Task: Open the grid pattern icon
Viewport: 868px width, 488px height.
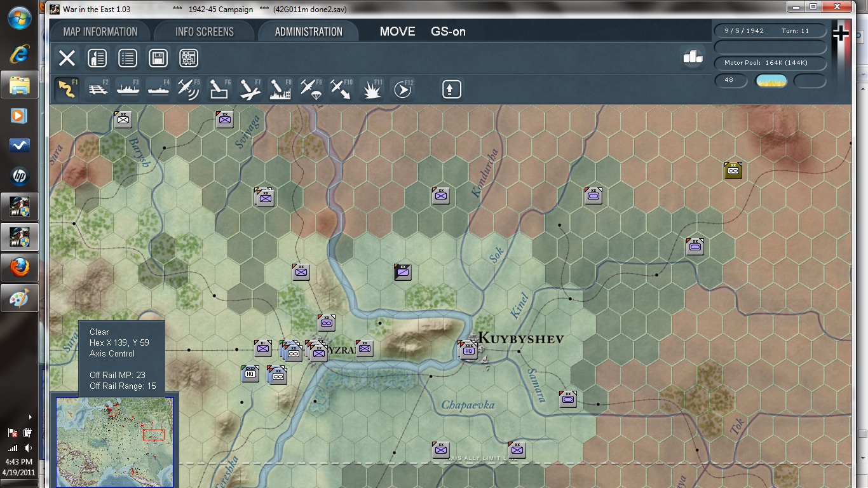Action: click(189, 58)
